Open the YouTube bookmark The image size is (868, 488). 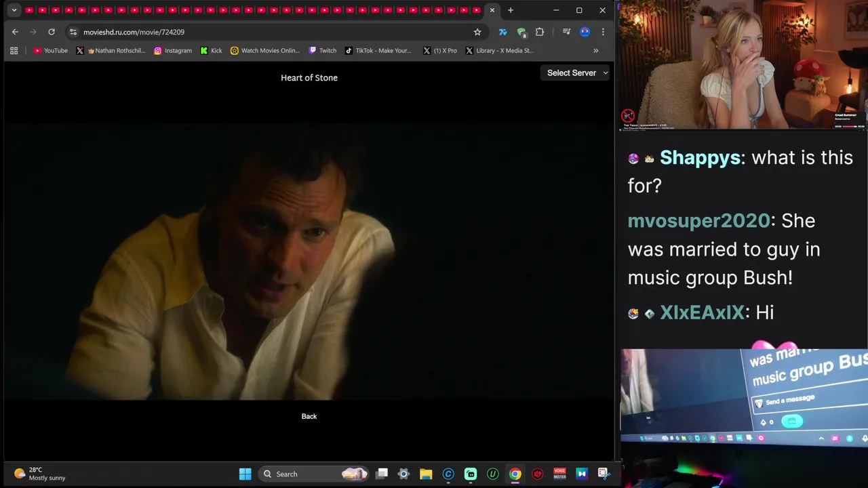coord(51,50)
